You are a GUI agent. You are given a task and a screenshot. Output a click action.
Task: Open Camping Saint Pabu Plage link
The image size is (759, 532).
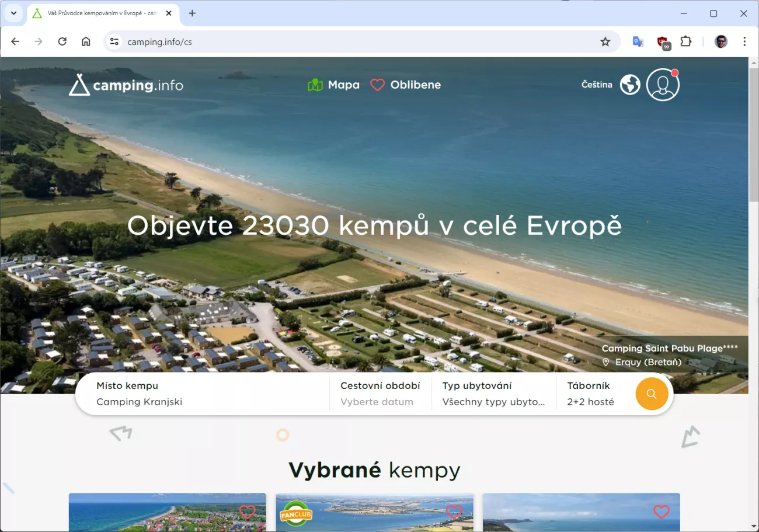click(670, 349)
